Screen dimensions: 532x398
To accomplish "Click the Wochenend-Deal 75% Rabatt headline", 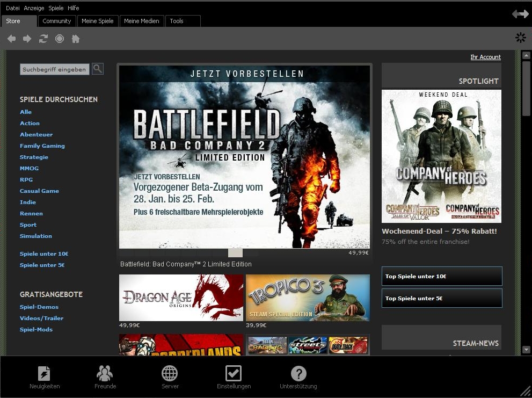I will pyautogui.click(x=439, y=231).
